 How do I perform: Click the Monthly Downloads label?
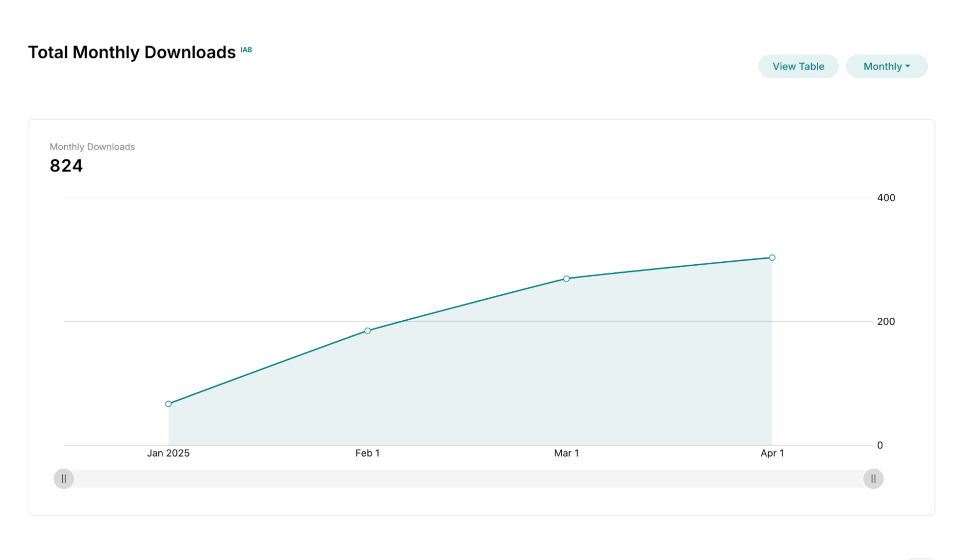pos(92,147)
